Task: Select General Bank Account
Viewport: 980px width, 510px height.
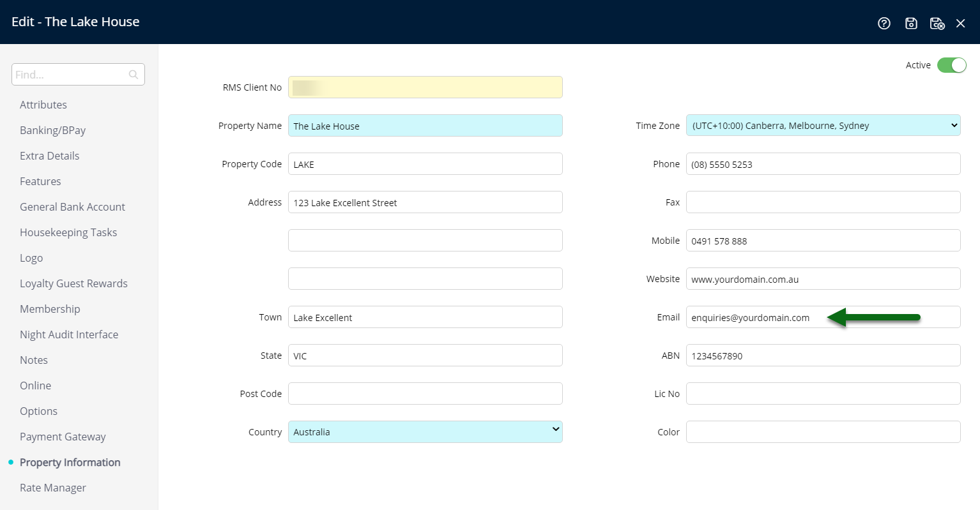Action: 72,207
